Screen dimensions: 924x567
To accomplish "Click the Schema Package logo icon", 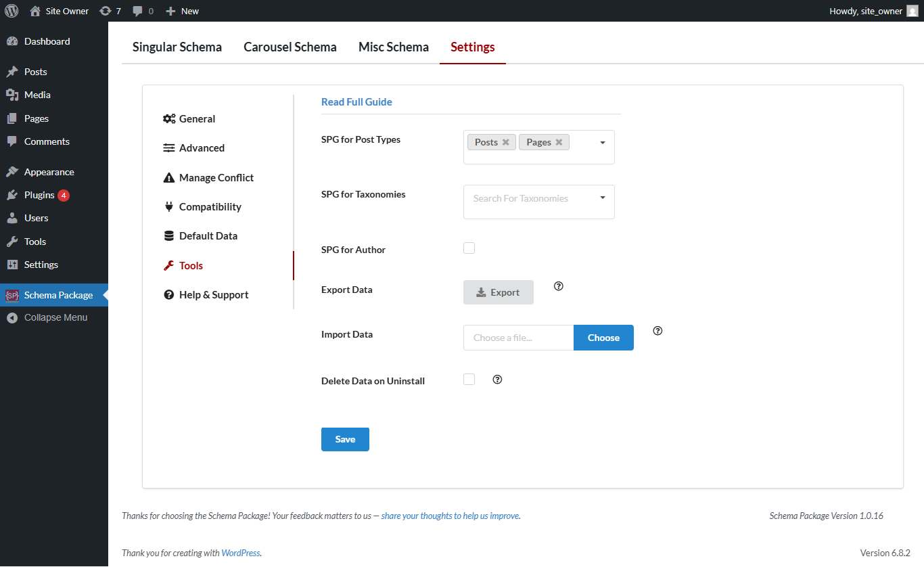I will tap(12, 295).
